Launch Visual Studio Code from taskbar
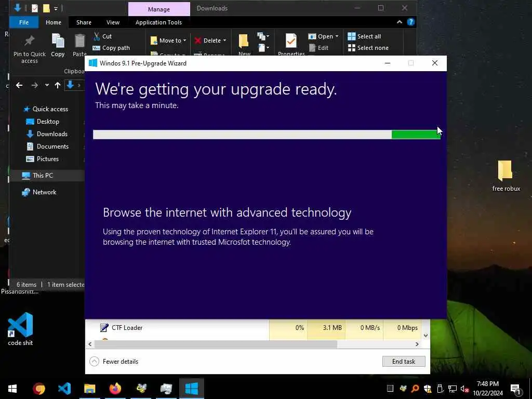 [x=64, y=388]
